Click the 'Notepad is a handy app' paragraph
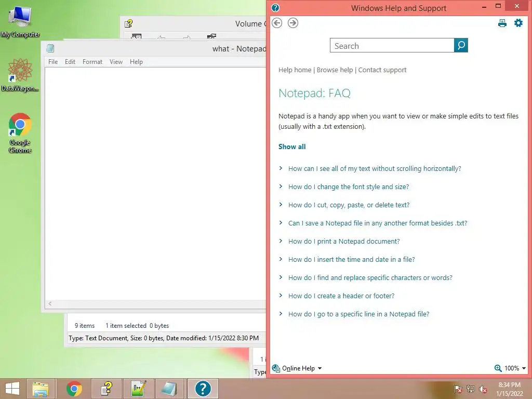The image size is (532, 399). point(398,121)
